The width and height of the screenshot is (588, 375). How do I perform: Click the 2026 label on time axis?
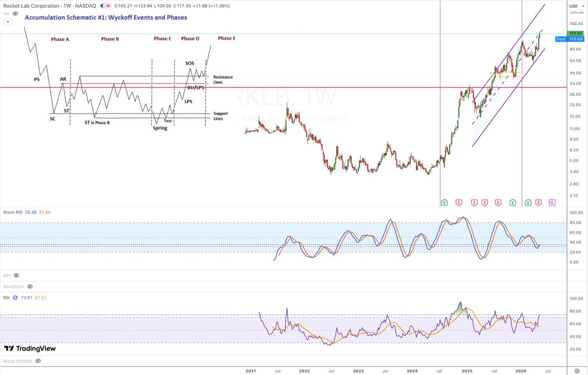(521, 370)
